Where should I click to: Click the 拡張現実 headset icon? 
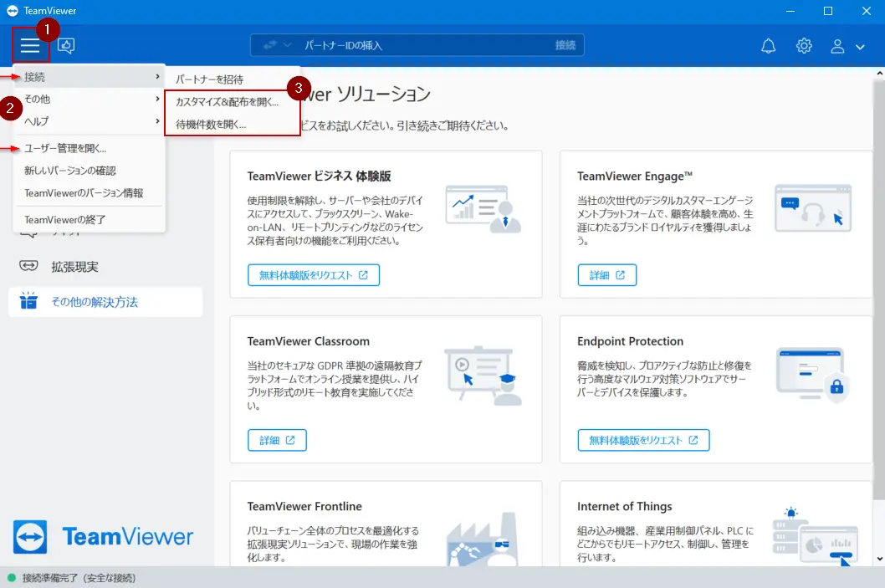click(28, 265)
